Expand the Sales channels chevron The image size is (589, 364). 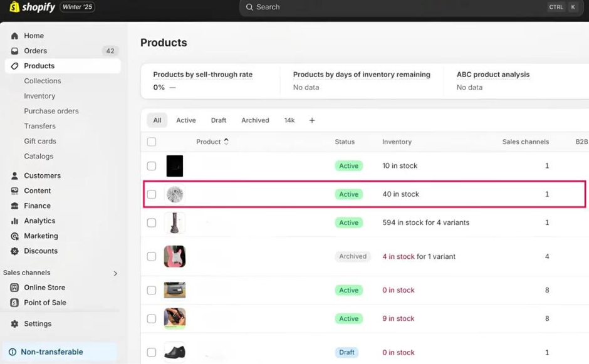pyautogui.click(x=115, y=273)
